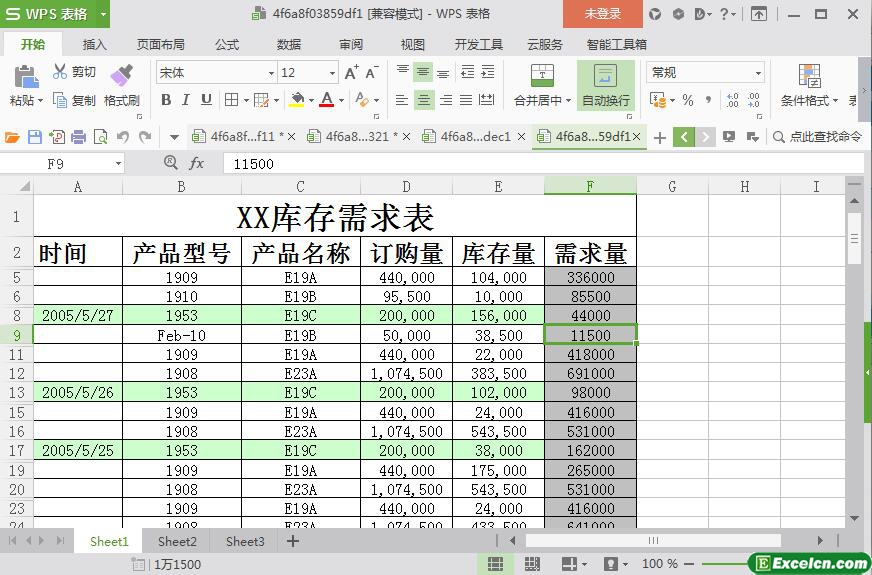Image resolution: width=872 pixels, height=575 pixels.
Task: Expand the number format dropdown
Action: [x=758, y=73]
